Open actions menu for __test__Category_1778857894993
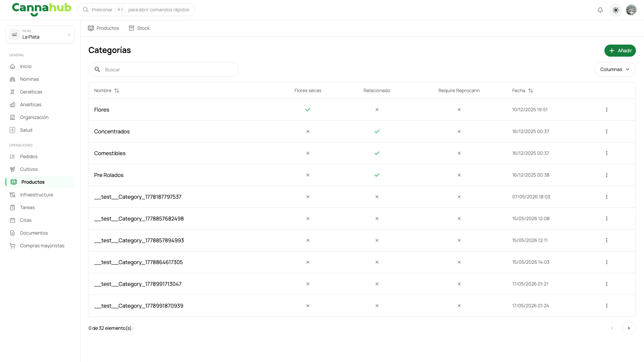The height and width of the screenshot is (362, 644). point(606,240)
